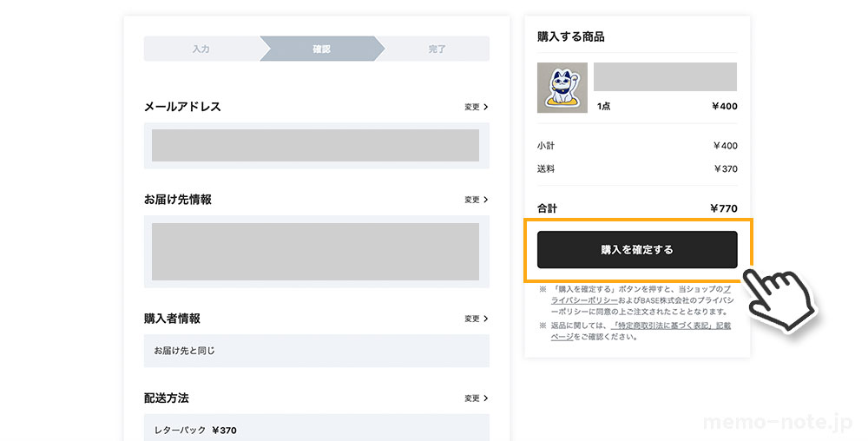
Task: Click the masked email address field
Action: tap(316, 146)
